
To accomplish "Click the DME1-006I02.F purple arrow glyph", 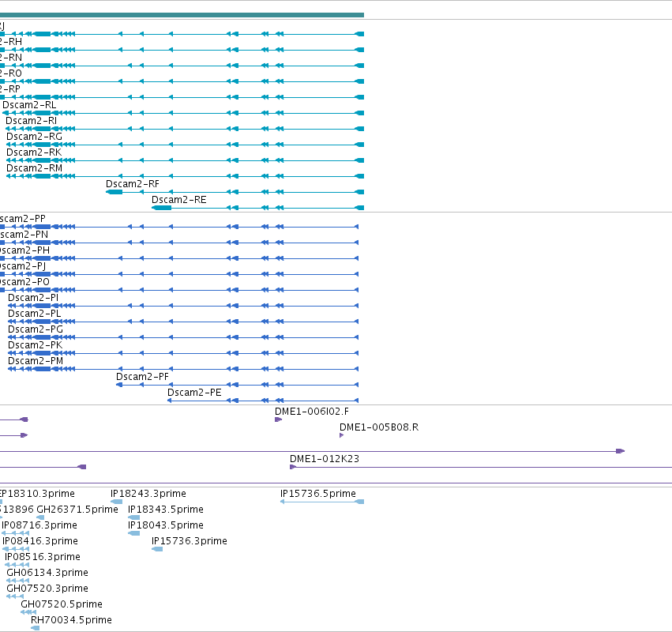I will 278,419.
